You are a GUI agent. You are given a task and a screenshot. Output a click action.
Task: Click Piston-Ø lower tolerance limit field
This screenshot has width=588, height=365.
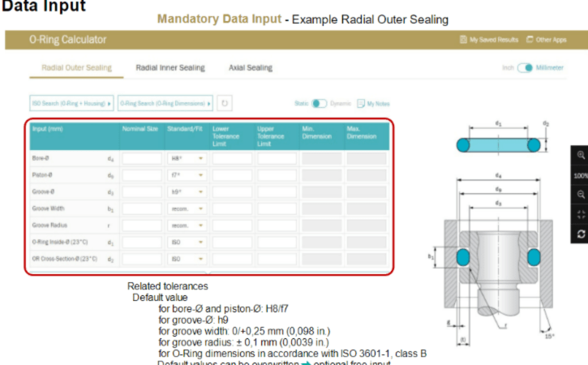[x=232, y=175]
